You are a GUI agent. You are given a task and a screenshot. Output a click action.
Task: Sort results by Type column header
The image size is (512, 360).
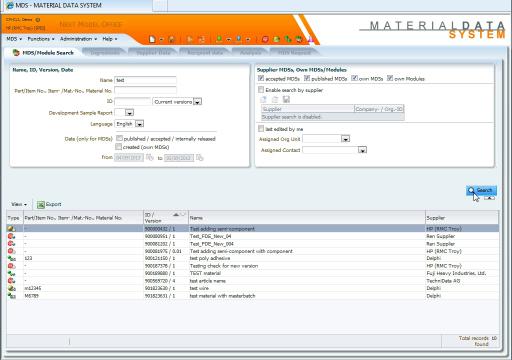pyautogui.click(x=14, y=218)
